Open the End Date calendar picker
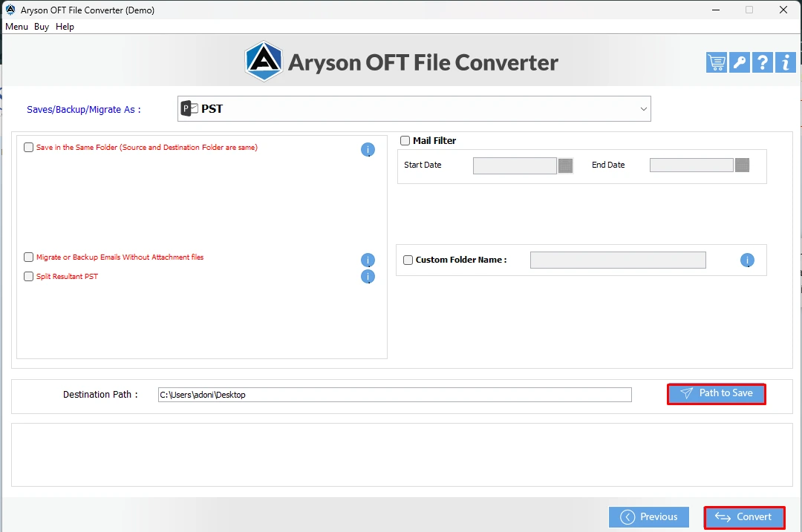This screenshot has height=532, width=802. (x=742, y=165)
